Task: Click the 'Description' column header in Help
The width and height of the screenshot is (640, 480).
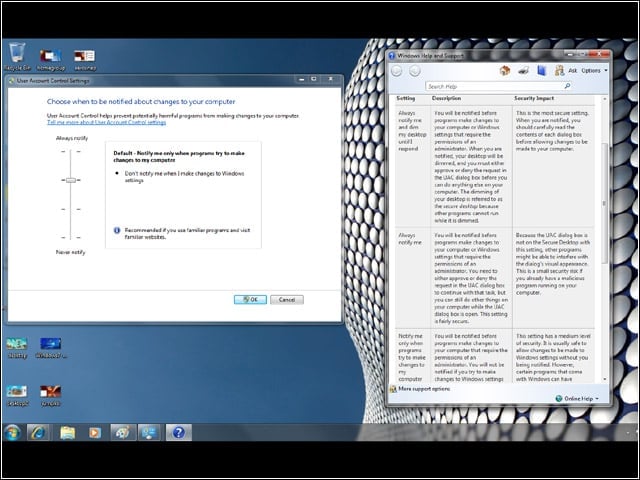Action: pos(447,98)
